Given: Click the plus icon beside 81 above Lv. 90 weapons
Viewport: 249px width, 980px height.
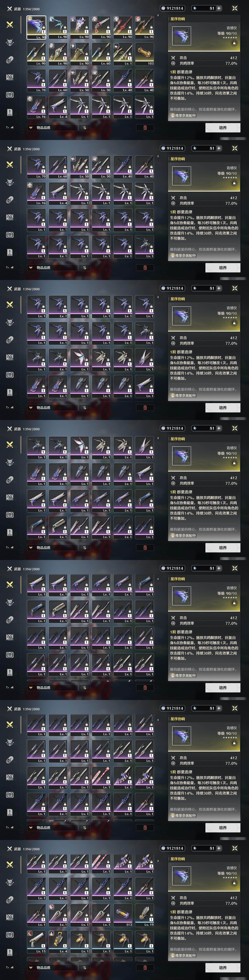Looking at the screenshot, I should [x=219, y=8].
